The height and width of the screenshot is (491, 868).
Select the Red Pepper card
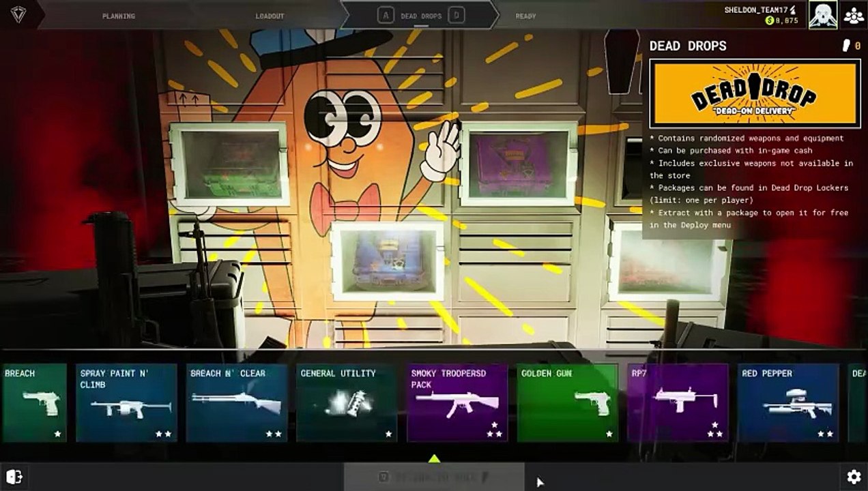788,402
